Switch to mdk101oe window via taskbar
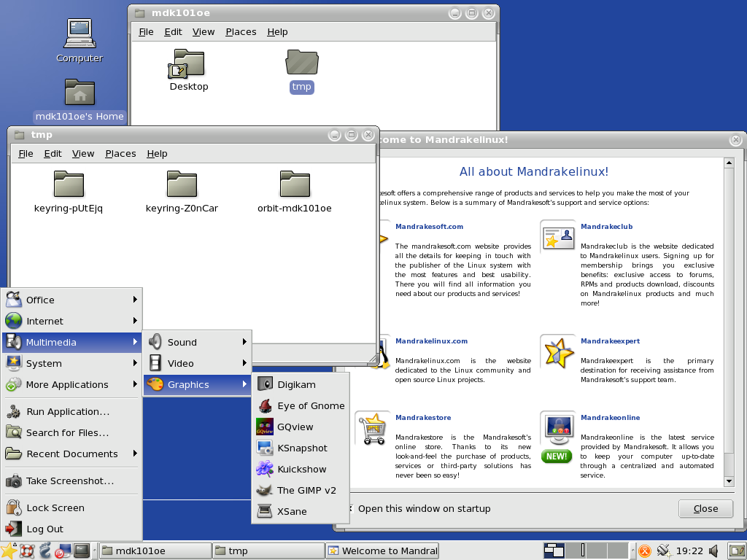The height and width of the screenshot is (560, 747). (155, 551)
